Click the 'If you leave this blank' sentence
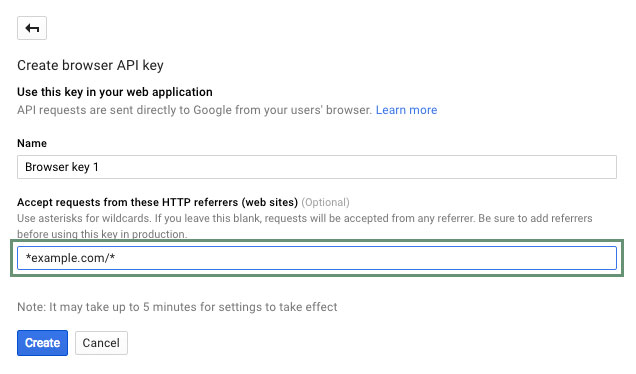 pos(315,218)
